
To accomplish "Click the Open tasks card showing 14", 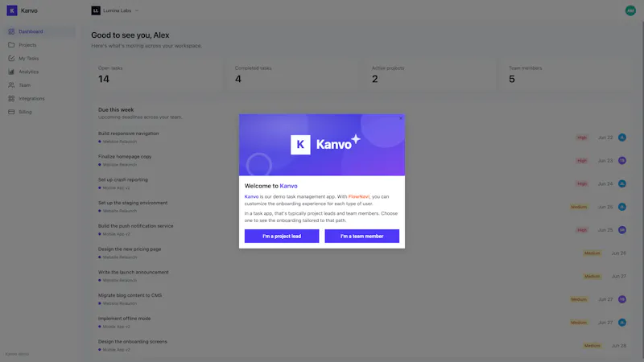I will (x=156, y=75).
